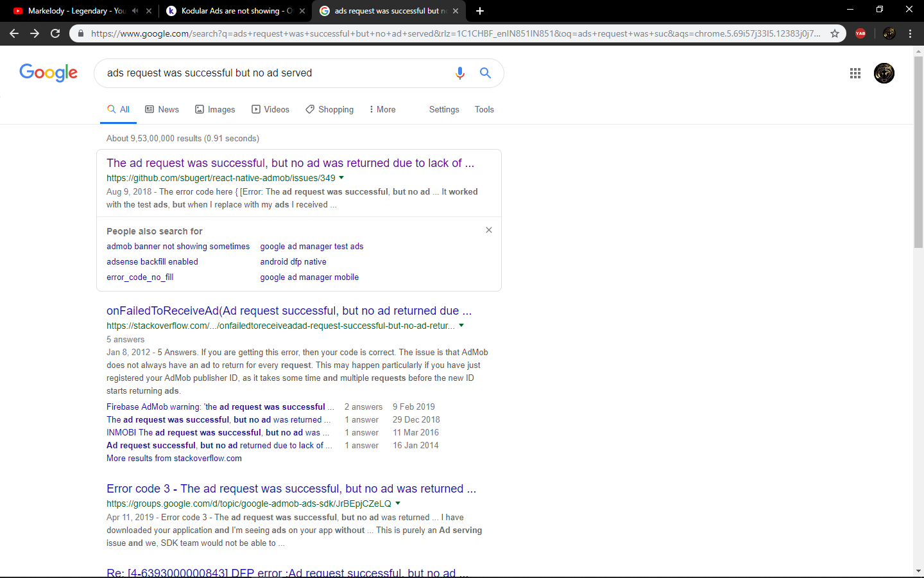Click the browser back arrow
924x578 pixels.
click(14, 33)
